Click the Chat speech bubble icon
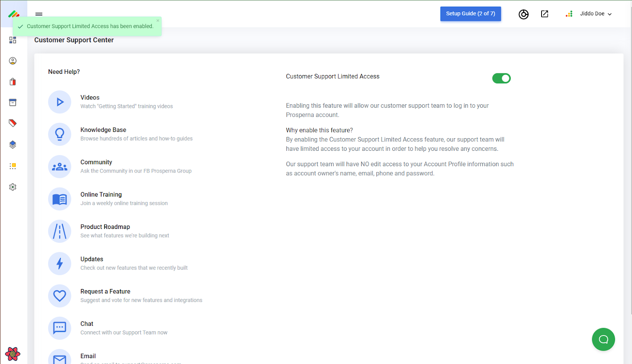The width and height of the screenshot is (632, 364). (60, 328)
